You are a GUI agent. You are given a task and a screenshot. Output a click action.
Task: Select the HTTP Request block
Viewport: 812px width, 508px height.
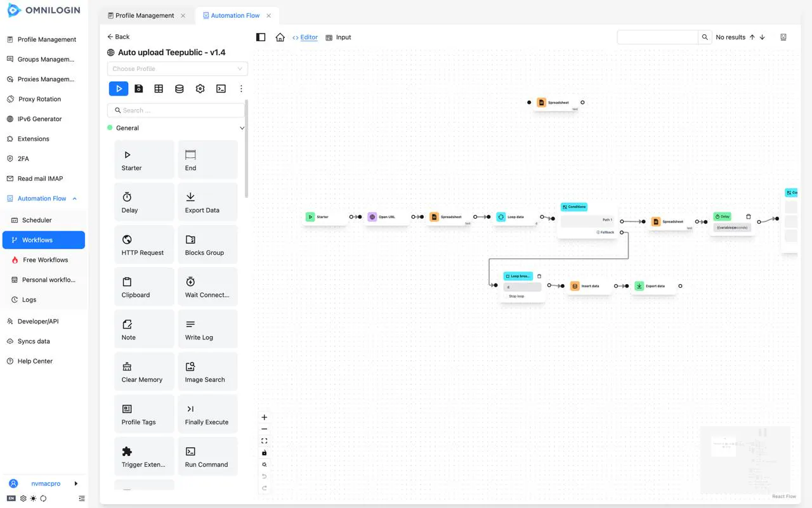tap(144, 244)
